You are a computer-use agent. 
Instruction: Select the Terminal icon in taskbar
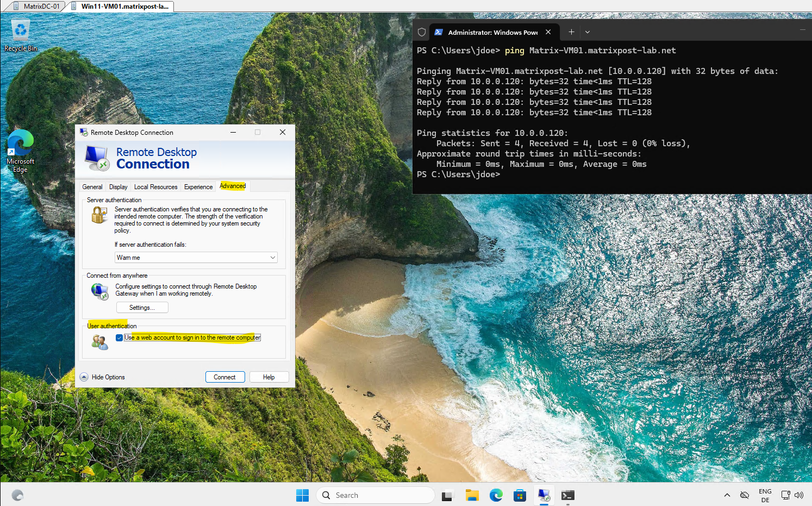[x=567, y=495]
